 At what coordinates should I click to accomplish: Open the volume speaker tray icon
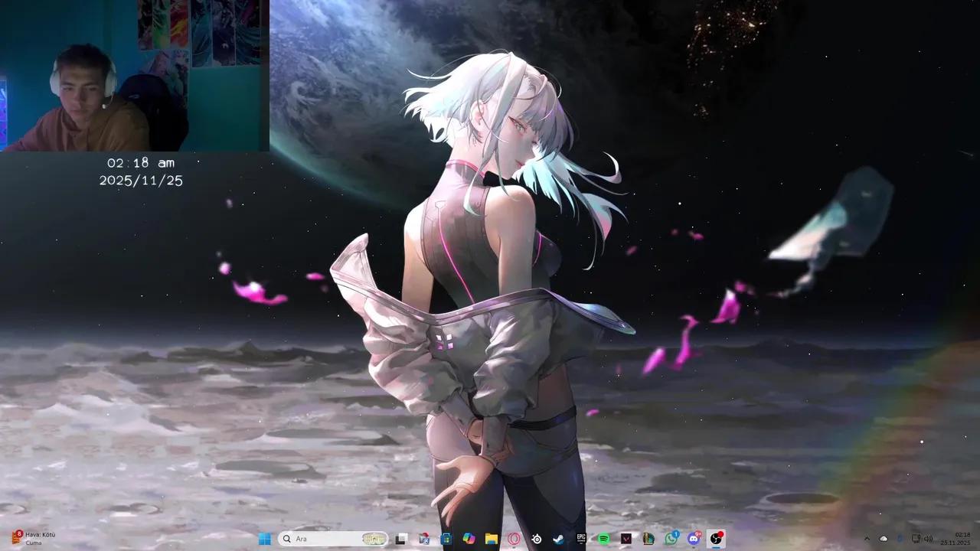point(928,539)
